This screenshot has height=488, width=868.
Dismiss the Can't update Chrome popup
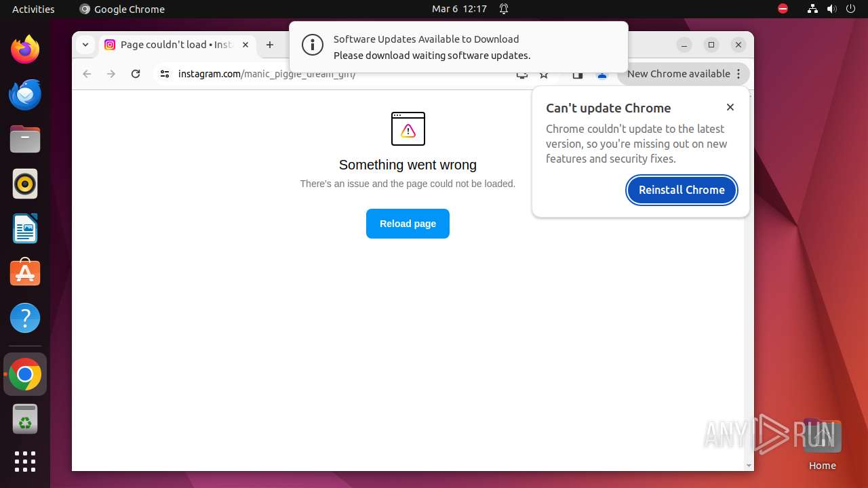(730, 107)
